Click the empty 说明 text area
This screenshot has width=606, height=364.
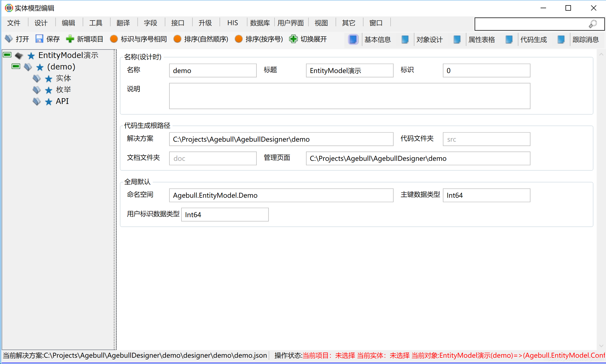[350, 96]
